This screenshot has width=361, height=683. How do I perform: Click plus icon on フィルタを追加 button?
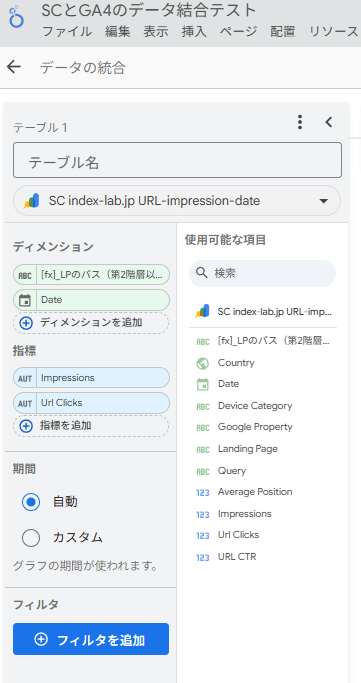pyautogui.click(x=41, y=639)
